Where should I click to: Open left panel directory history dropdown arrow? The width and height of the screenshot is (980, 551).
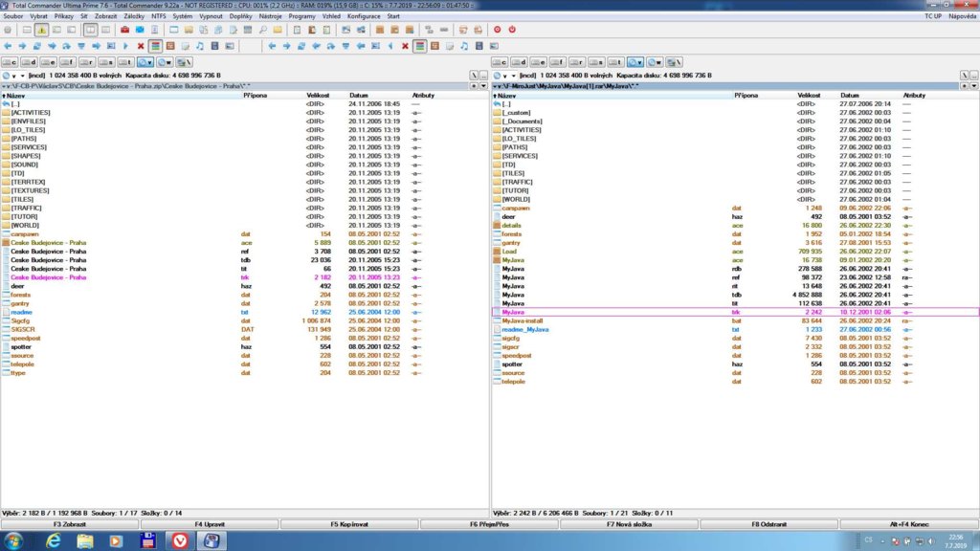(x=483, y=85)
